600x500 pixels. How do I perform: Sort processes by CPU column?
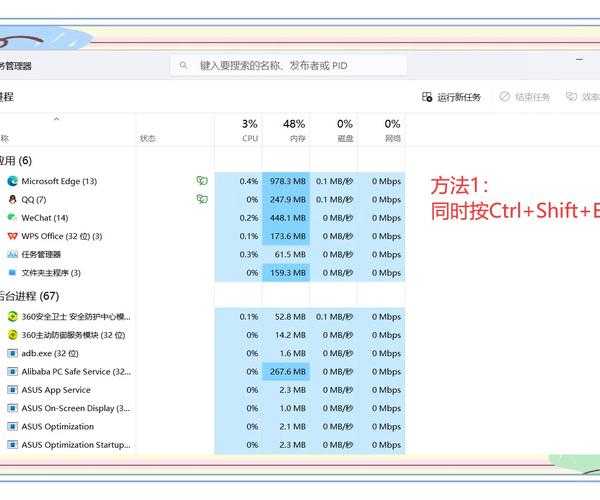click(249, 130)
